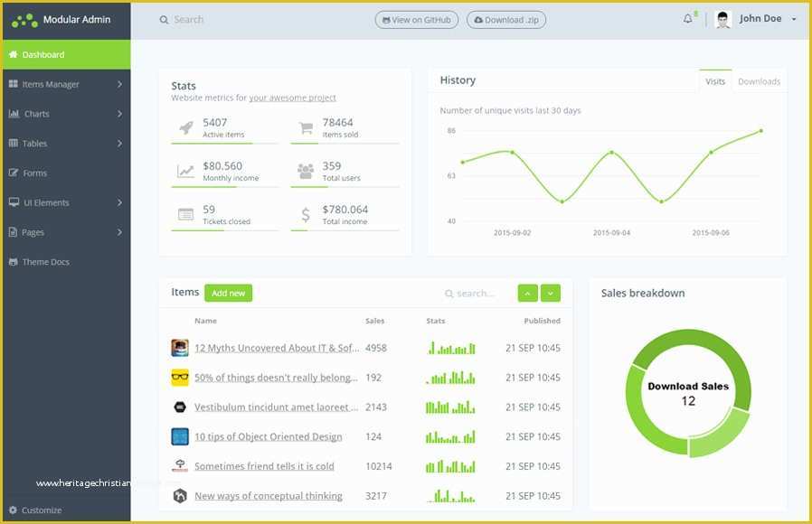Click the Download .zip button
The image size is (812, 524).
click(506, 20)
